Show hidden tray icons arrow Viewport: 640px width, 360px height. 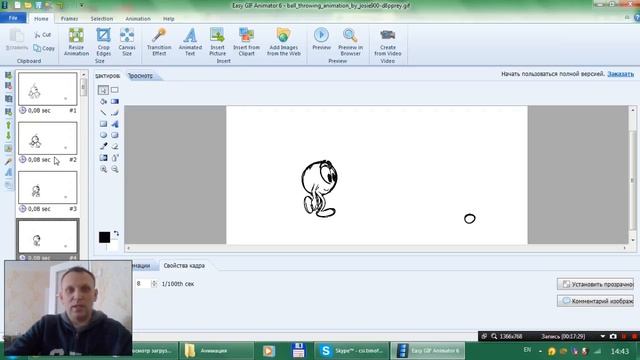pyautogui.click(x=540, y=351)
